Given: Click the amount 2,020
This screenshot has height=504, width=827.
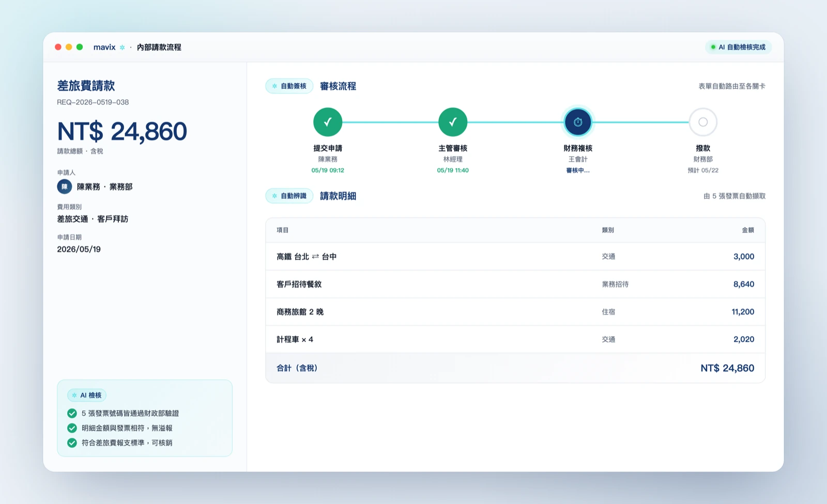Looking at the screenshot, I should 744,339.
